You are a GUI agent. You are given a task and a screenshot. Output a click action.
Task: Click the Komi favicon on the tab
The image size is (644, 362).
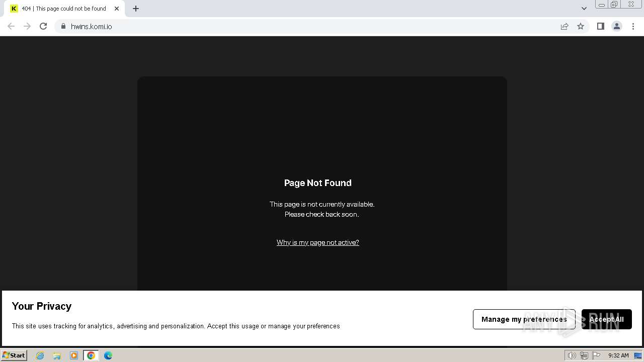[14, 9]
